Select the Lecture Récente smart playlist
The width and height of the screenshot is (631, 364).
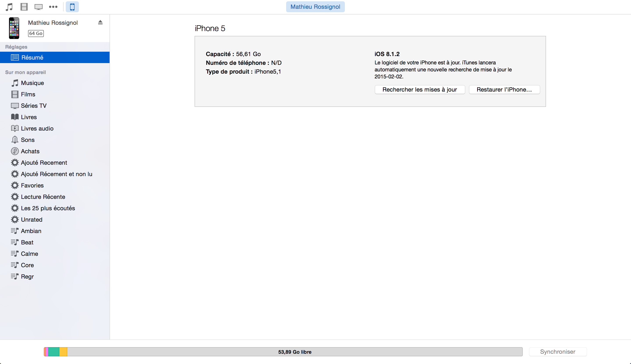55,197
